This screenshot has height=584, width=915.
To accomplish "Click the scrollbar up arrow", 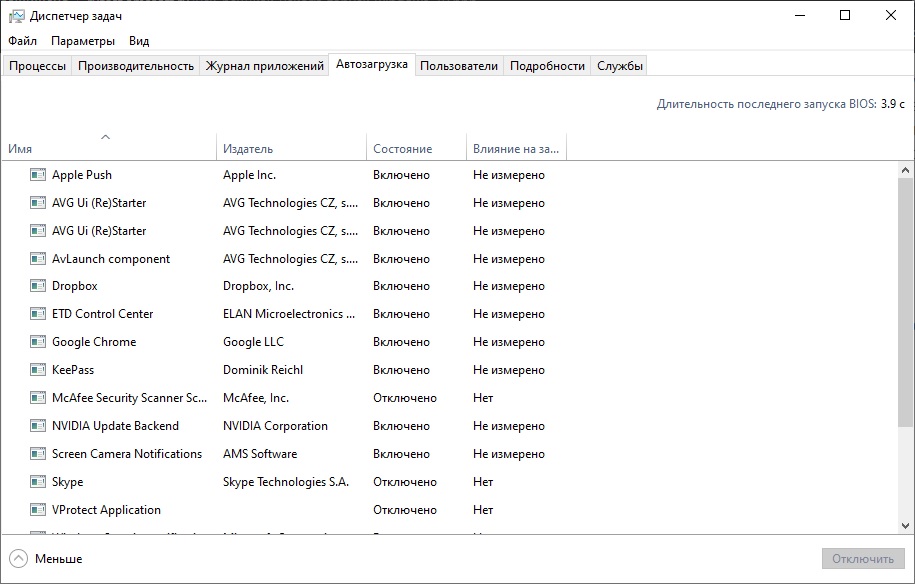I will (905, 170).
